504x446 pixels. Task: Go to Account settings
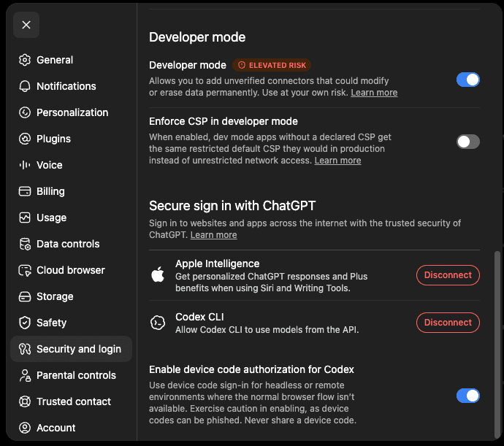coord(71,428)
